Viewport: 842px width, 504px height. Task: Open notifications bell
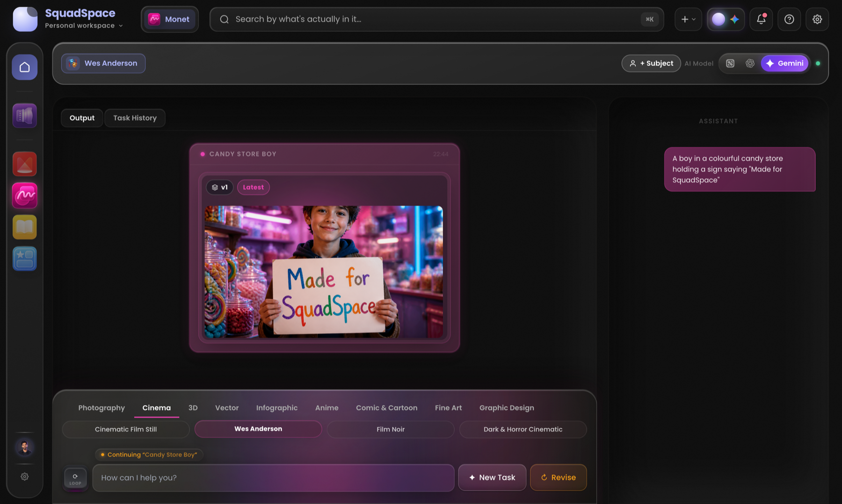point(761,19)
